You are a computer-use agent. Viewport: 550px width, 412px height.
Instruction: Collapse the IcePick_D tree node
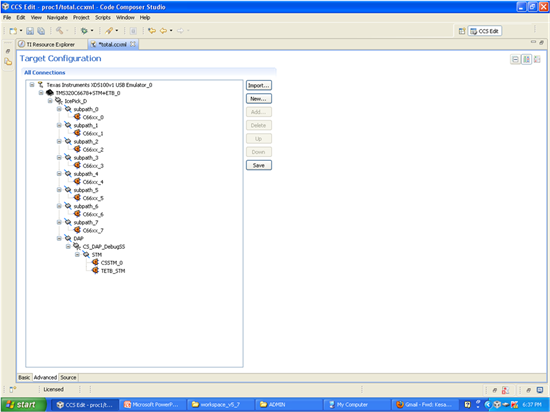tap(50, 101)
